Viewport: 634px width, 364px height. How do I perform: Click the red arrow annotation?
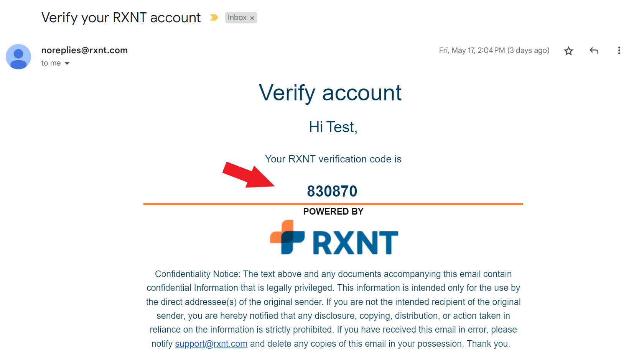point(249,175)
